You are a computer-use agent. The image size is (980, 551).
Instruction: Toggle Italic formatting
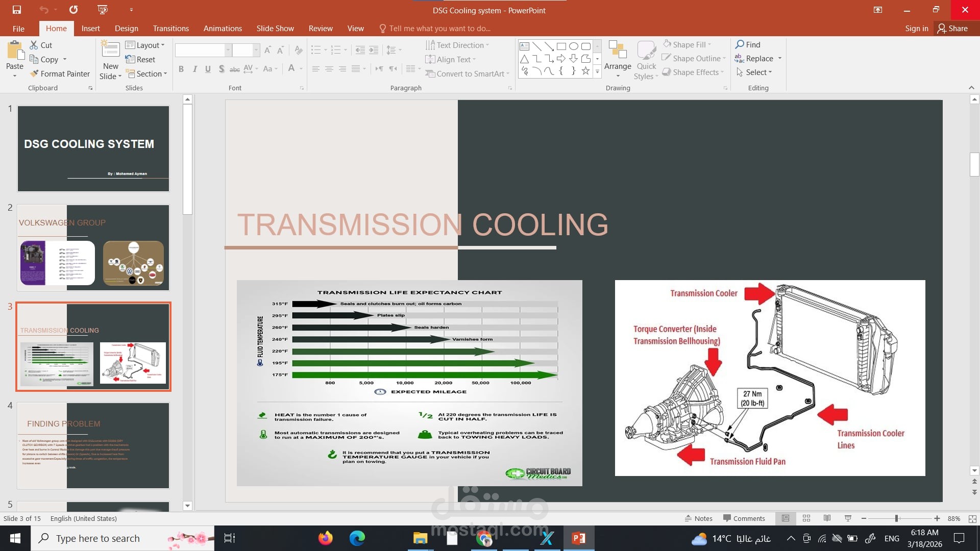click(194, 69)
